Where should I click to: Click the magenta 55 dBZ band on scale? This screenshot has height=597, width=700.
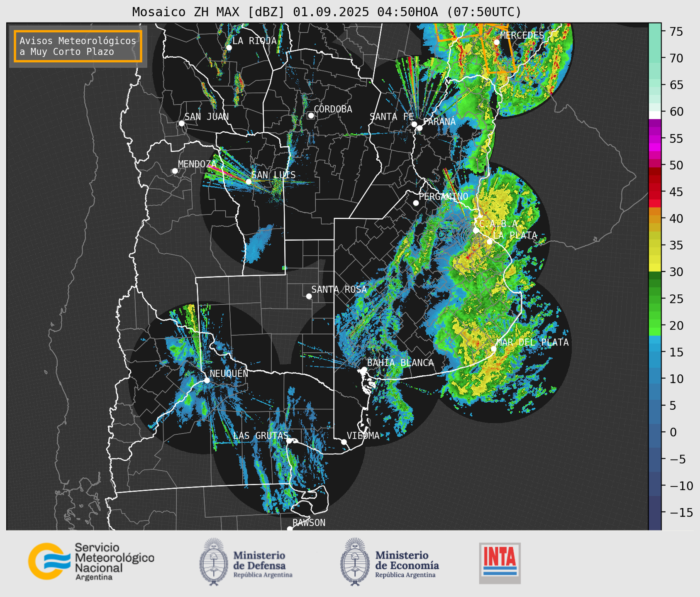[655, 138]
